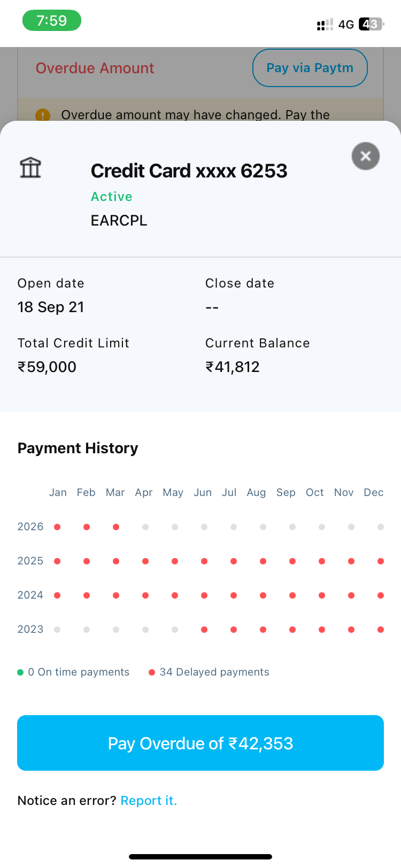Tap the Current Balance ₹41,812 value

pyautogui.click(x=233, y=367)
